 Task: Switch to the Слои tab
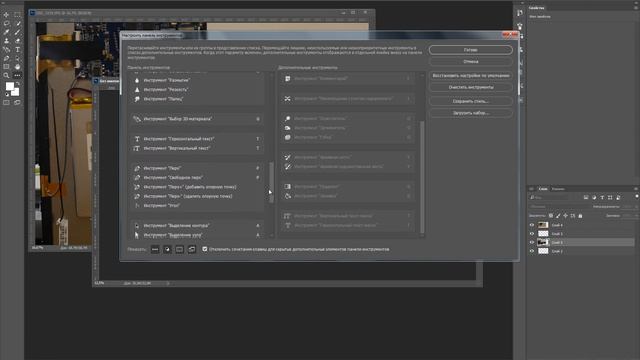point(543,189)
